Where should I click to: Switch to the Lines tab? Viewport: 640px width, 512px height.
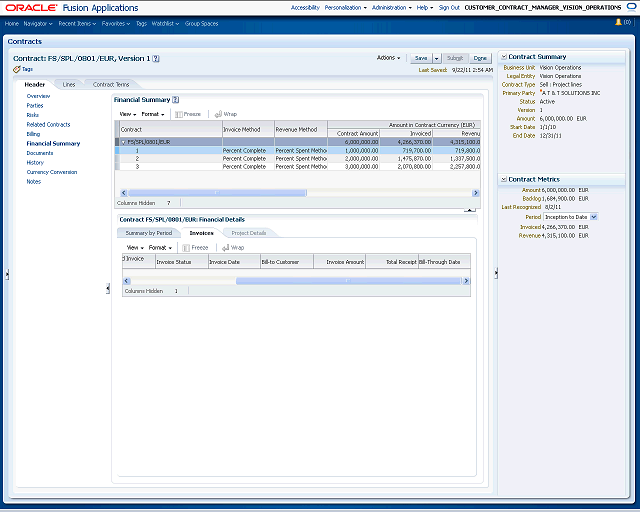pos(69,85)
